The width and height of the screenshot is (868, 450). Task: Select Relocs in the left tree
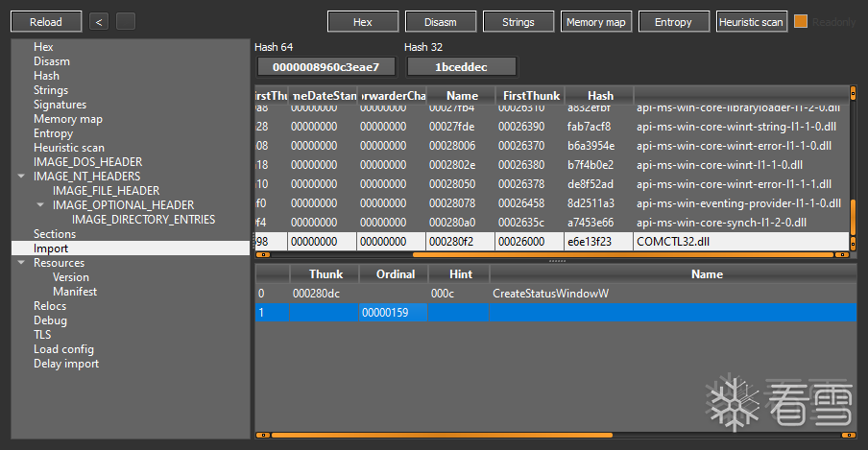point(50,306)
